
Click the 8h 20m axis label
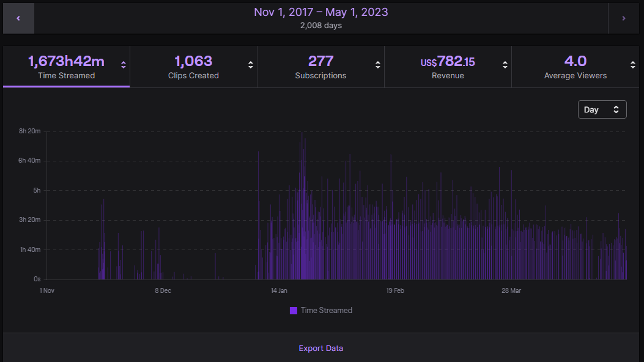click(x=29, y=131)
